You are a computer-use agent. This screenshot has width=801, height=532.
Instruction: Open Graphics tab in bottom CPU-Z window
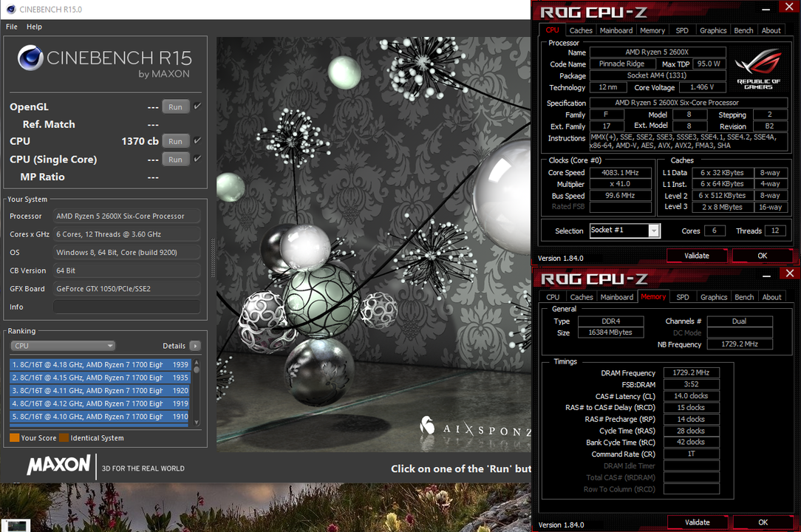tap(714, 297)
